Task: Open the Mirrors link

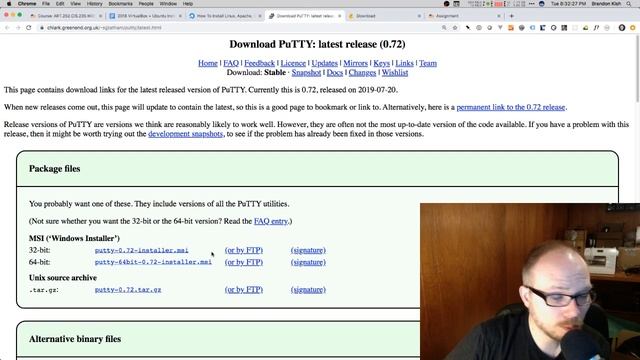Action: tap(356, 63)
